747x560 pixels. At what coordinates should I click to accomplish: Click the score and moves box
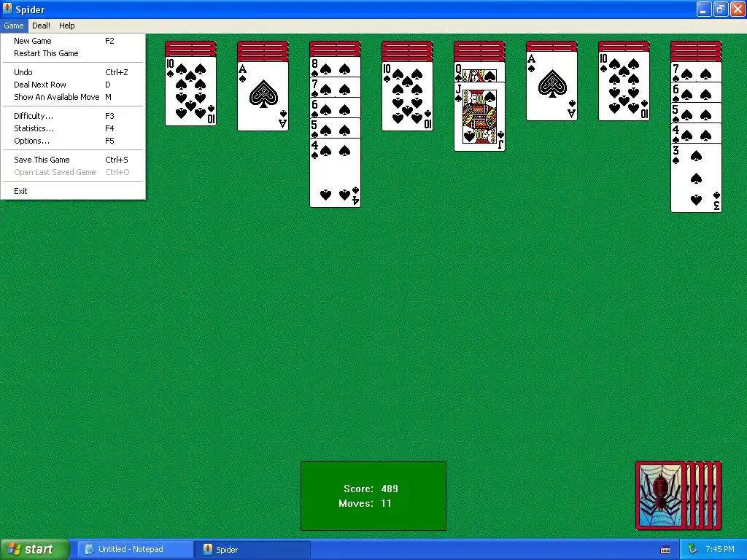pyautogui.click(x=373, y=496)
